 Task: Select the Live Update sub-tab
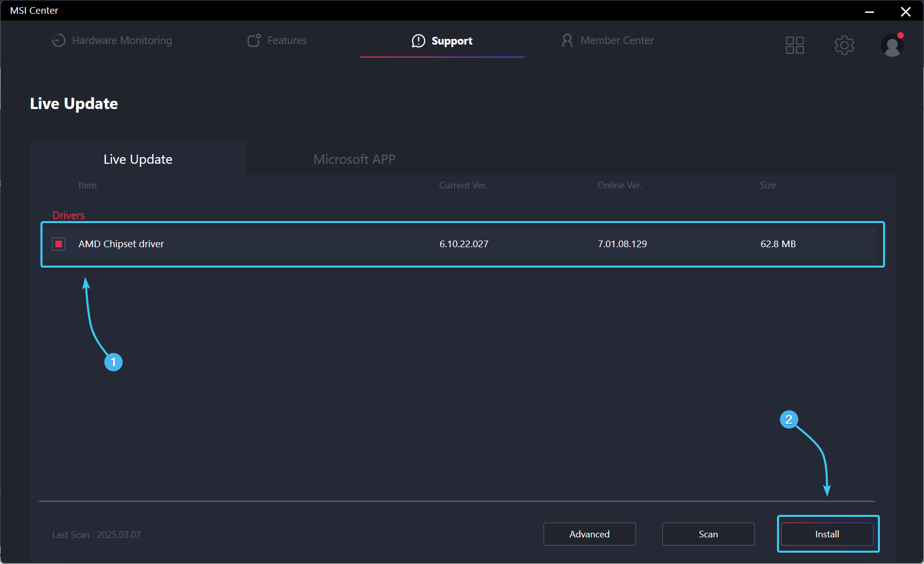pos(138,159)
